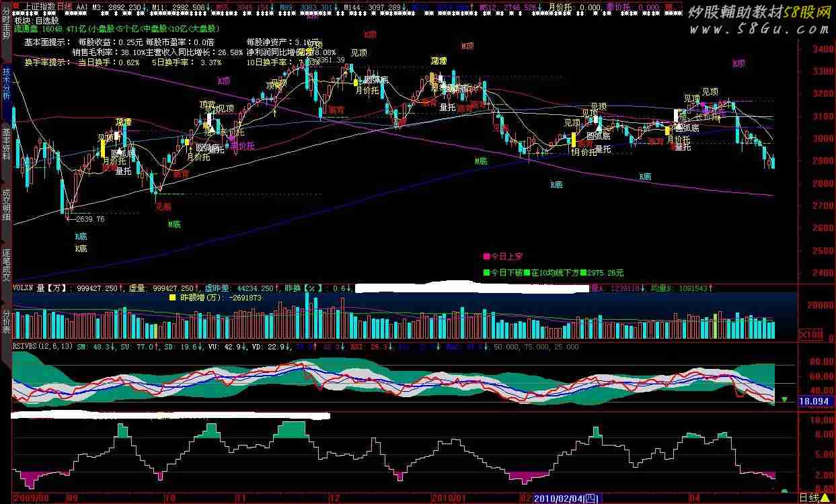
Task: Click the 3361.39 high price label
Action: 330,60
